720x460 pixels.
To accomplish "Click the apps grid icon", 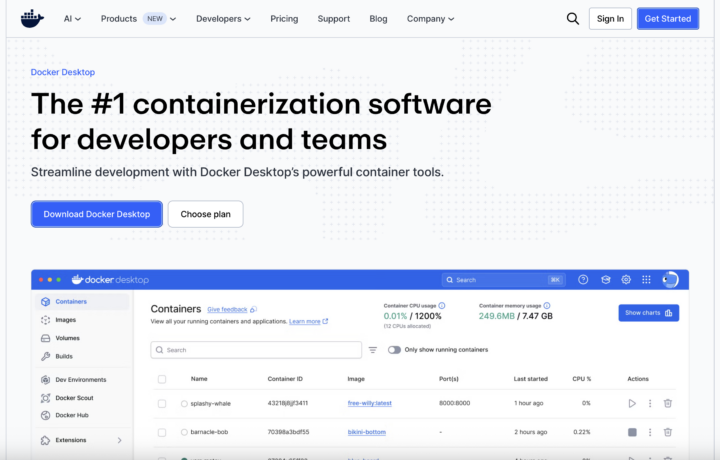I will tap(647, 280).
